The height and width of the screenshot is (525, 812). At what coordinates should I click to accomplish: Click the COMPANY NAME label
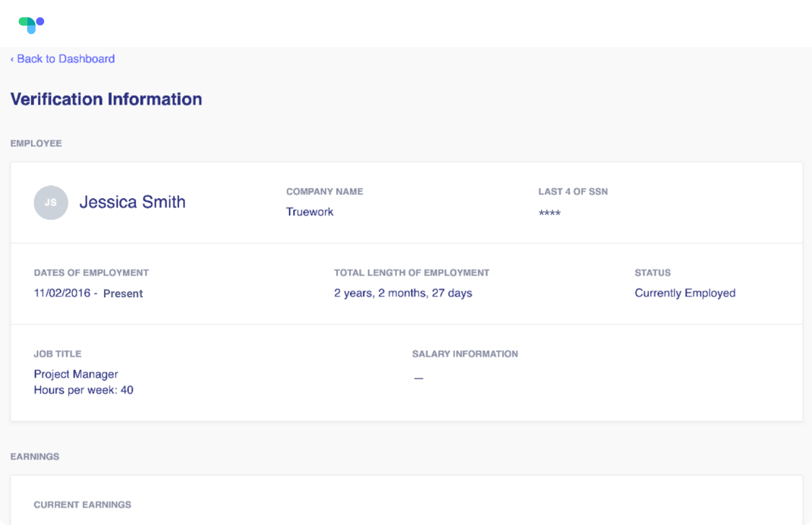325,192
